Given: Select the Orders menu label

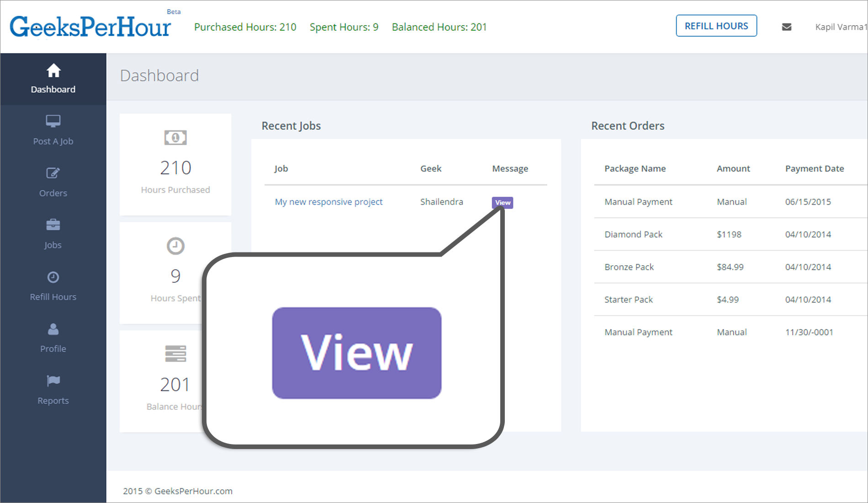Looking at the screenshot, I should coord(53,193).
